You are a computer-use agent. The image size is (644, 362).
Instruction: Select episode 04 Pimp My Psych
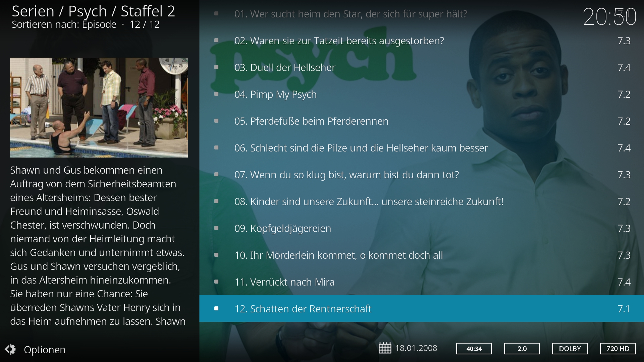(422, 94)
